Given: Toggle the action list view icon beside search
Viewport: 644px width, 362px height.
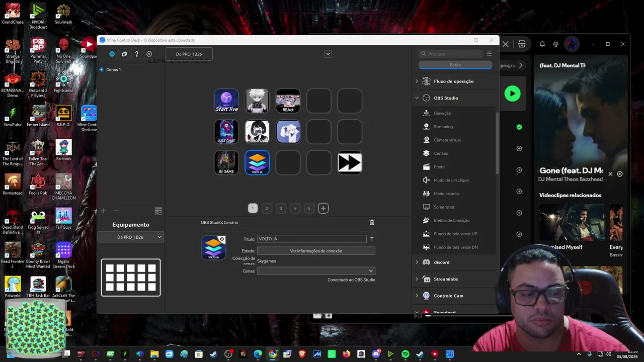Looking at the screenshot, I should pyautogui.click(x=489, y=54).
